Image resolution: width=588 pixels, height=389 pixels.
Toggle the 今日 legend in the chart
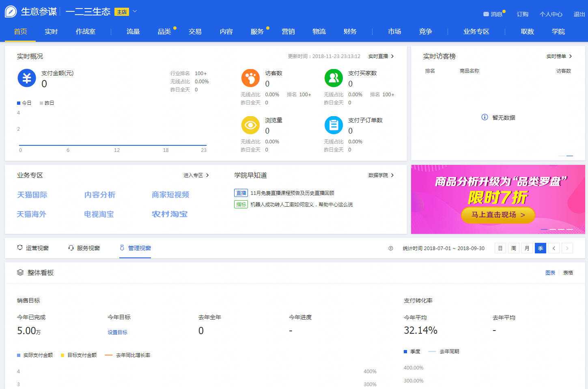pos(24,103)
